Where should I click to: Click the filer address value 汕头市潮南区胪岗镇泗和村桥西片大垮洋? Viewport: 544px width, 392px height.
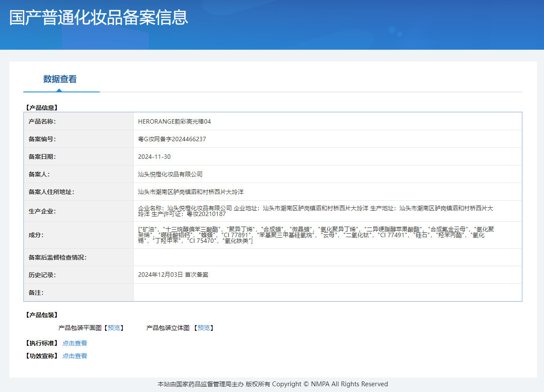pyautogui.click(x=191, y=192)
